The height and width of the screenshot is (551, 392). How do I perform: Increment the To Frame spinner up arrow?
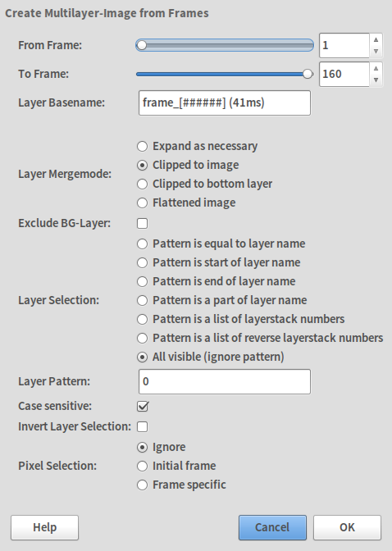(376, 68)
